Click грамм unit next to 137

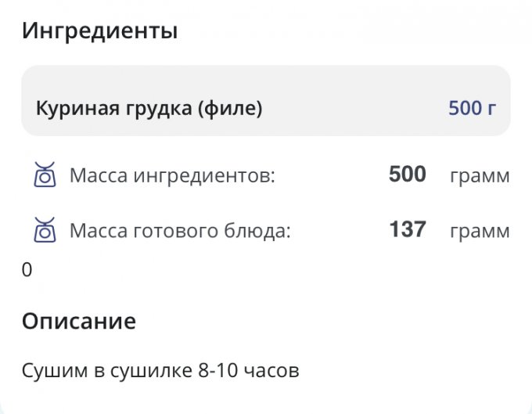click(x=479, y=231)
